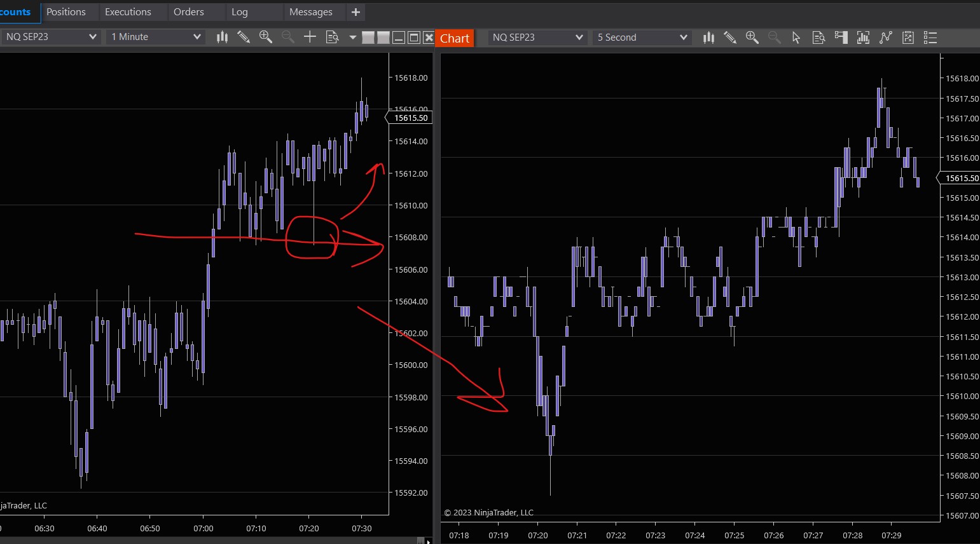Click 15609.50 on the right price axis
980x544 pixels.
point(962,416)
